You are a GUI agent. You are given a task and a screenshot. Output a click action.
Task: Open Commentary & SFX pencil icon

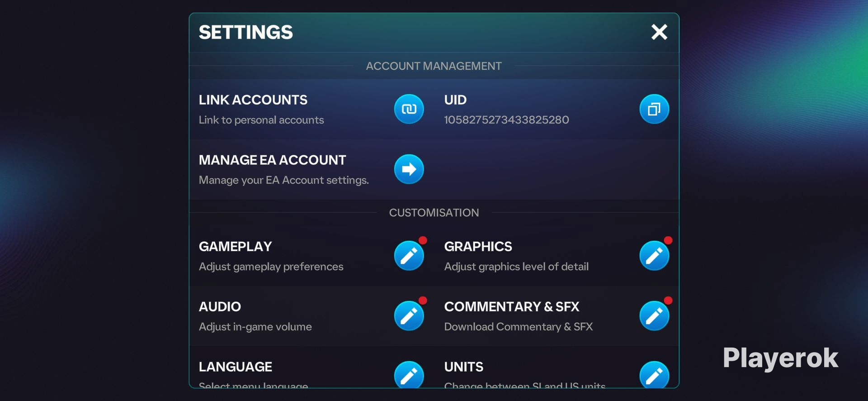click(654, 316)
